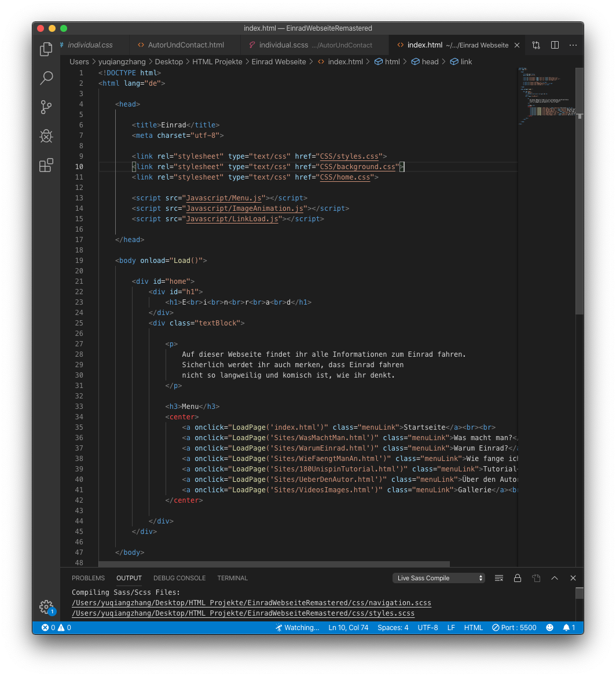Click the editor vertical scrollbar
Viewport: 616px width, 677px height.
[x=580, y=191]
